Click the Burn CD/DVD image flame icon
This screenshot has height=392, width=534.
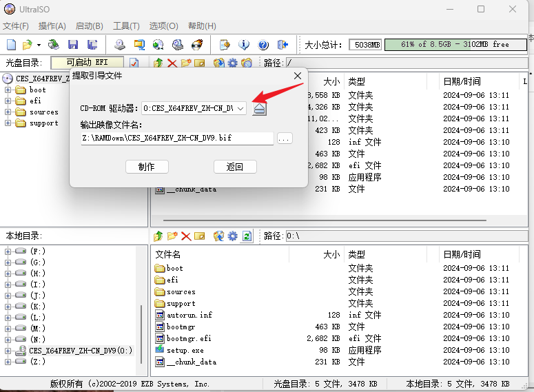(197, 45)
